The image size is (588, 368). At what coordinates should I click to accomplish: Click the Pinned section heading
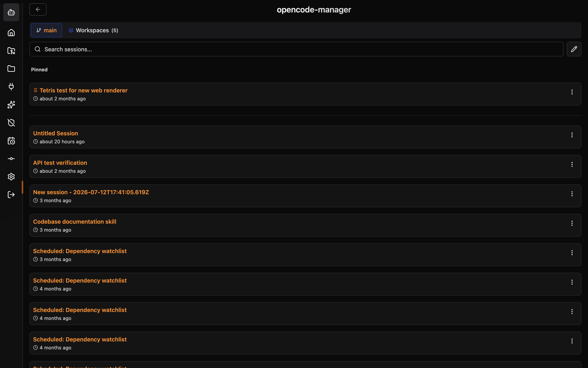(x=39, y=70)
